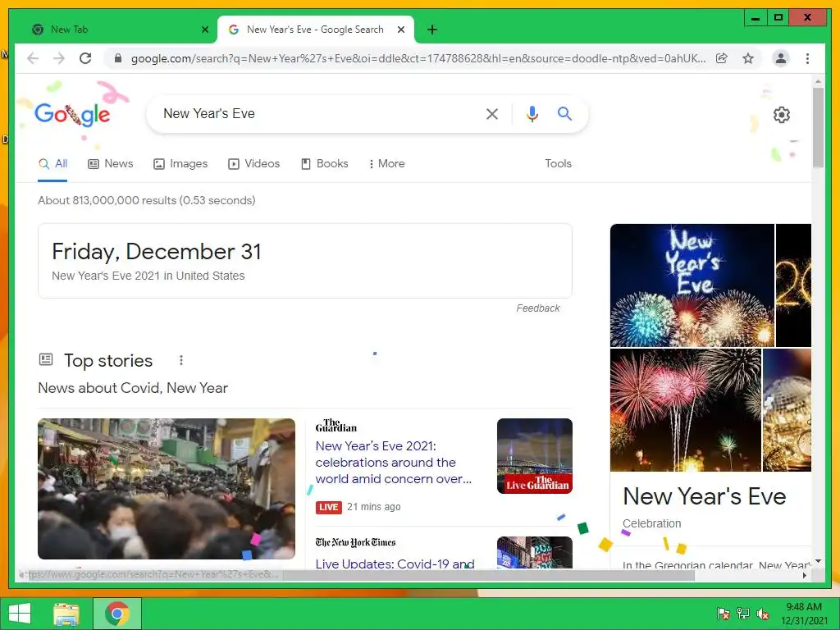
Task: Click the New York Times story thumbnail
Action: coord(535,552)
